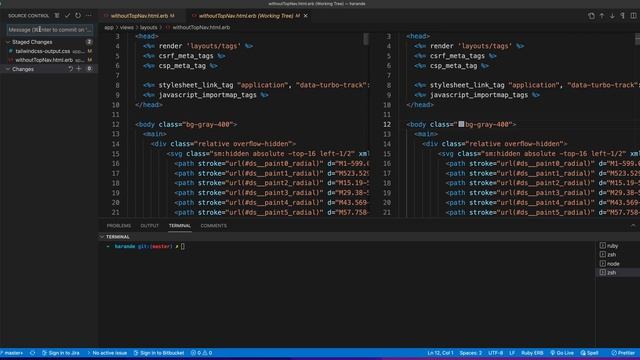The width and height of the screenshot is (640, 360).
Task: Click the left diff pane scrollbar thumb
Action: 366,39
